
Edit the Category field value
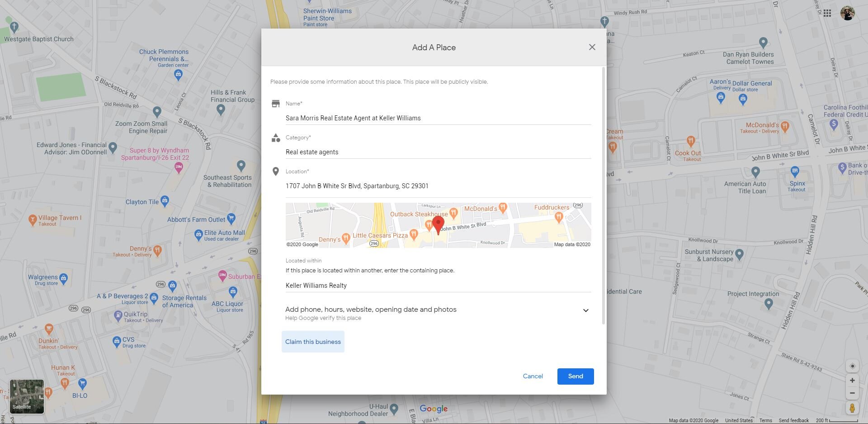click(438, 152)
